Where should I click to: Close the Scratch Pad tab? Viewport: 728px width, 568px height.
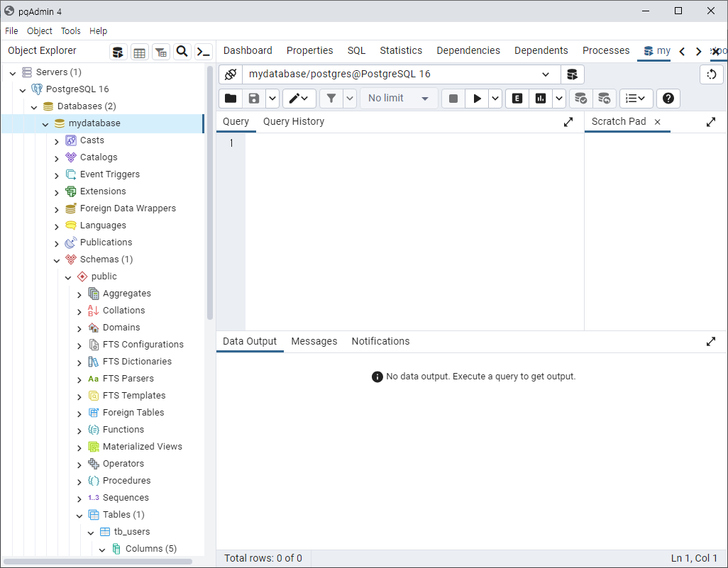click(658, 122)
